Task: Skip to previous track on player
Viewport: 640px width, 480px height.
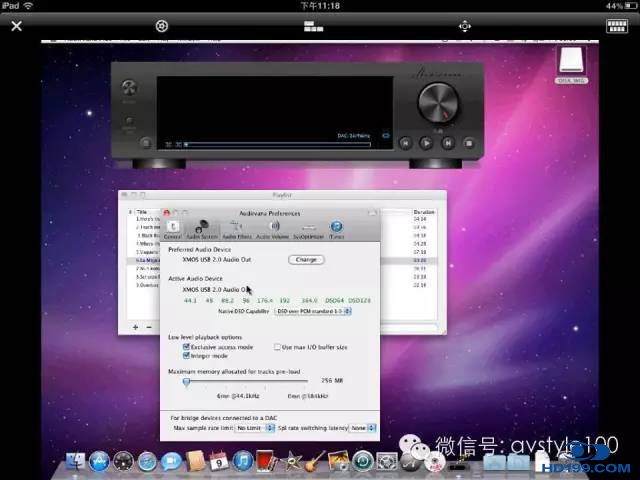Action: [405, 143]
